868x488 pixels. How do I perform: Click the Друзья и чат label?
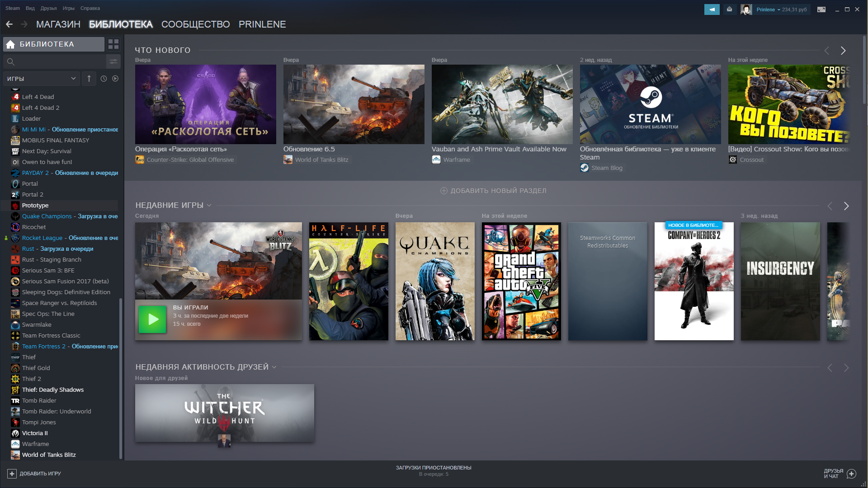(x=833, y=474)
